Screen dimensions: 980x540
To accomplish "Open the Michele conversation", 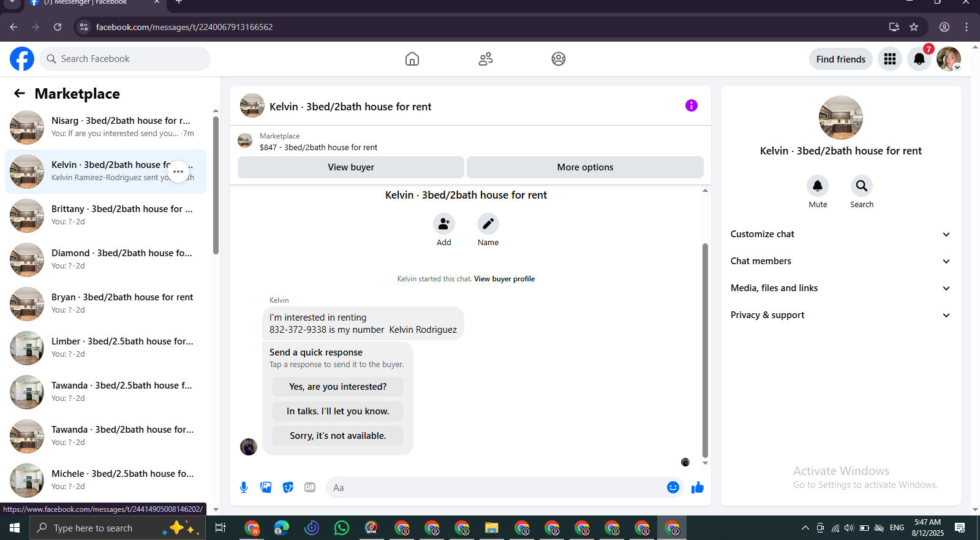I will click(x=105, y=481).
